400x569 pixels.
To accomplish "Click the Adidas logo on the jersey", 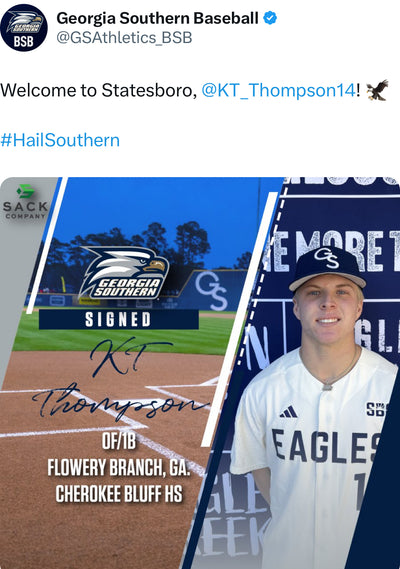I will point(288,412).
